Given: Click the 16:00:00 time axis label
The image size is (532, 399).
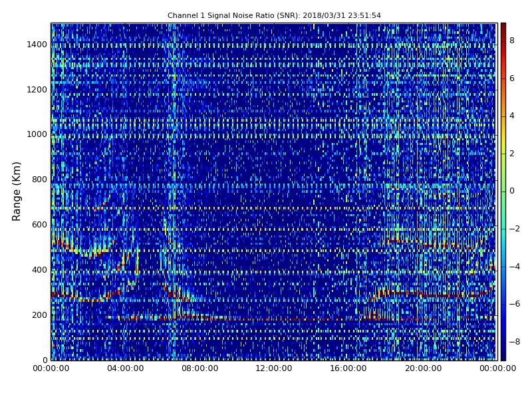Looking at the screenshot, I should [x=348, y=368].
